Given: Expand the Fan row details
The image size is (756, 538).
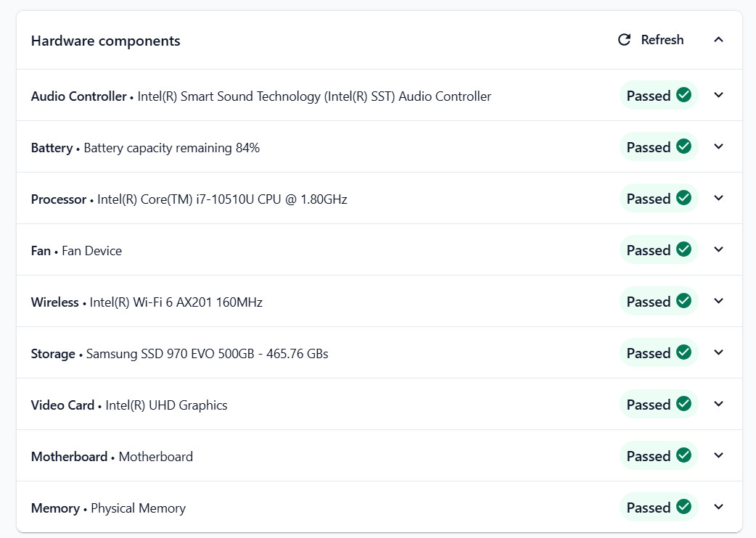Looking at the screenshot, I should click(718, 250).
